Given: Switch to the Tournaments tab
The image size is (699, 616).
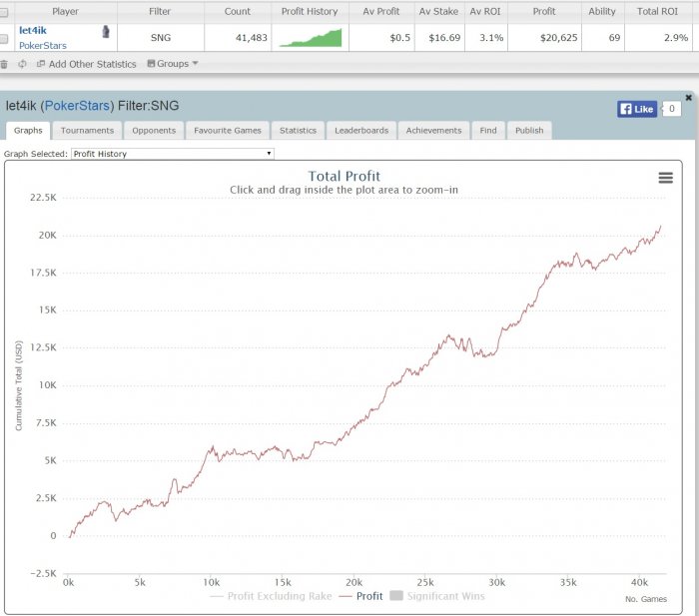Looking at the screenshot, I should pos(88,130).
